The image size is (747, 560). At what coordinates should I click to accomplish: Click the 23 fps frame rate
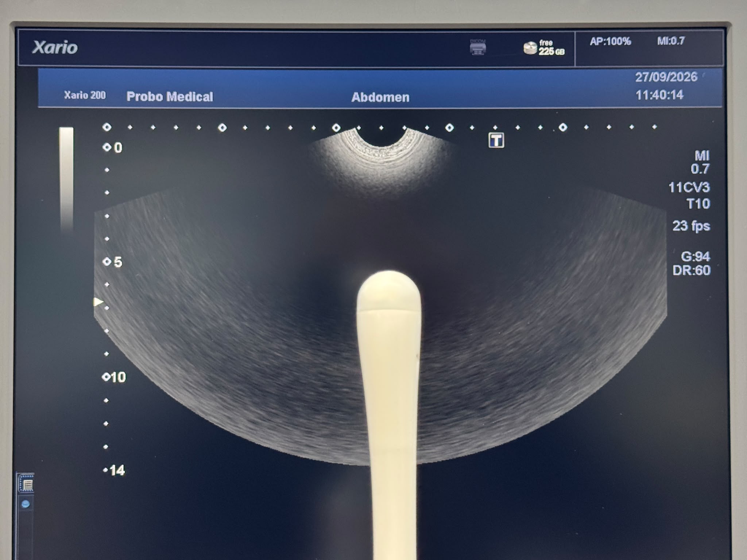click(x=691, y=226)
